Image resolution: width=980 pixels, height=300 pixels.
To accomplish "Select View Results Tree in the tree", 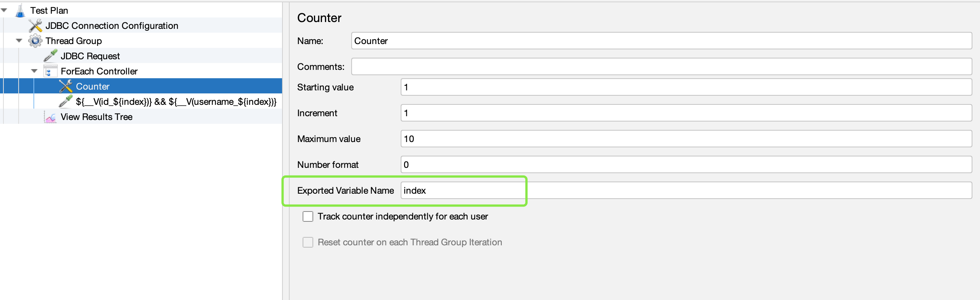I will coord(96,117).
